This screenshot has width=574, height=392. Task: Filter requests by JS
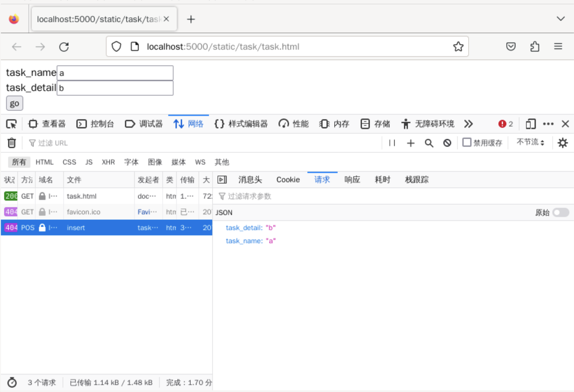89,162
